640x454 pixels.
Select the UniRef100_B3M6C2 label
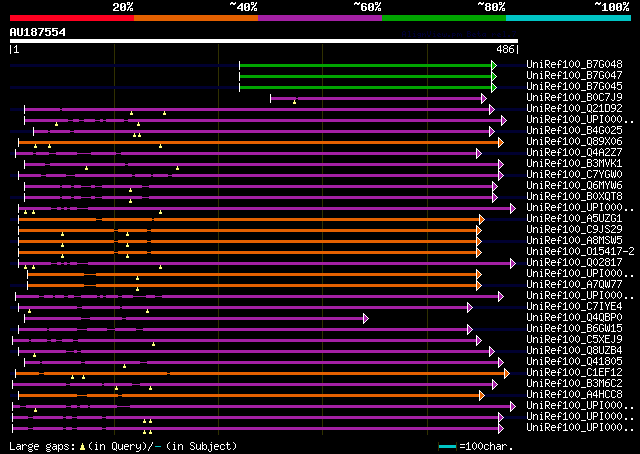tap(574, 384)
